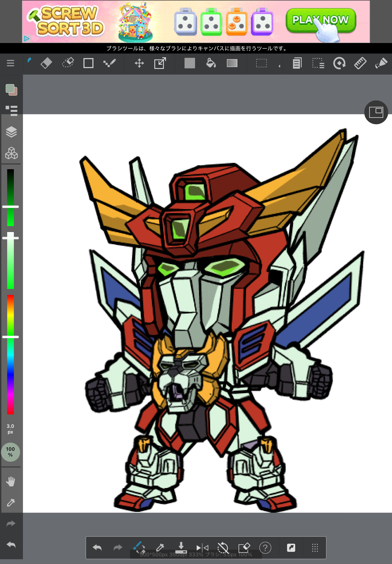
Task: Click the top dark-green color slider bar
Action: (x=10, y=197)
